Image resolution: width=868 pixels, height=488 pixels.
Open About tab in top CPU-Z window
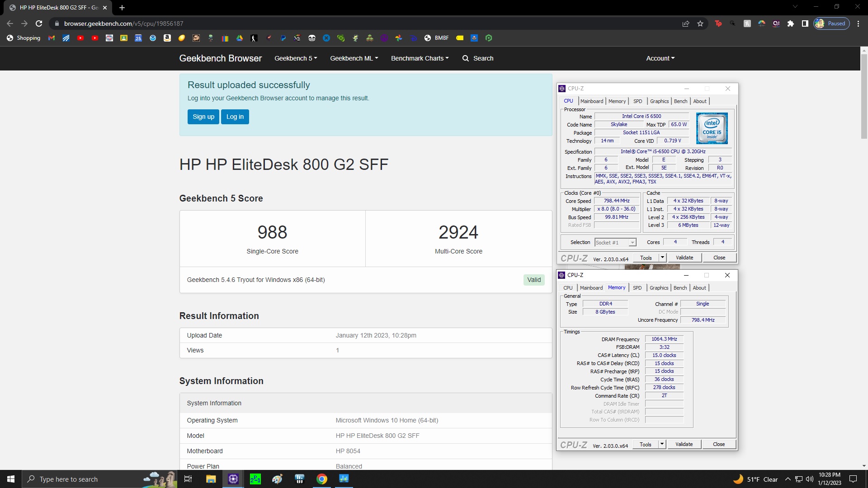click(x=700, y=101)
